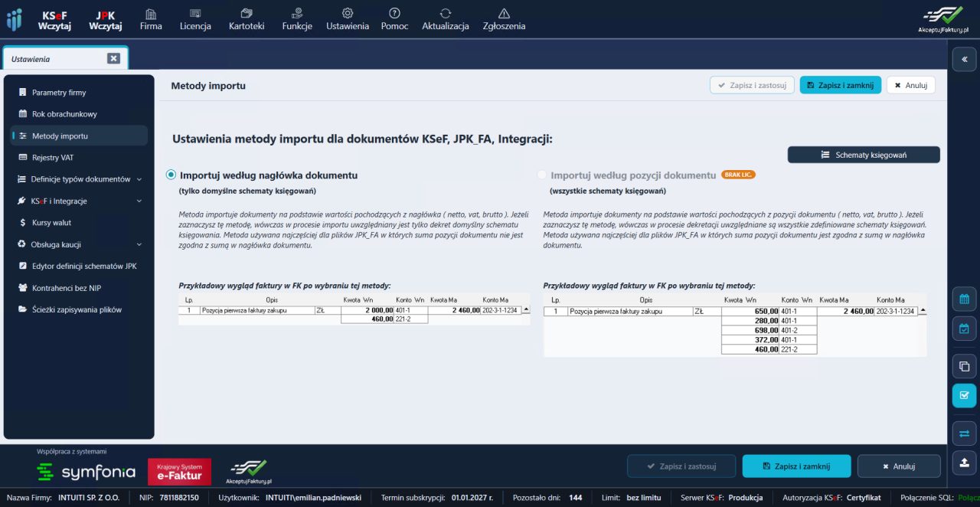Open JPK Wczytaj import

pos(106,20)
